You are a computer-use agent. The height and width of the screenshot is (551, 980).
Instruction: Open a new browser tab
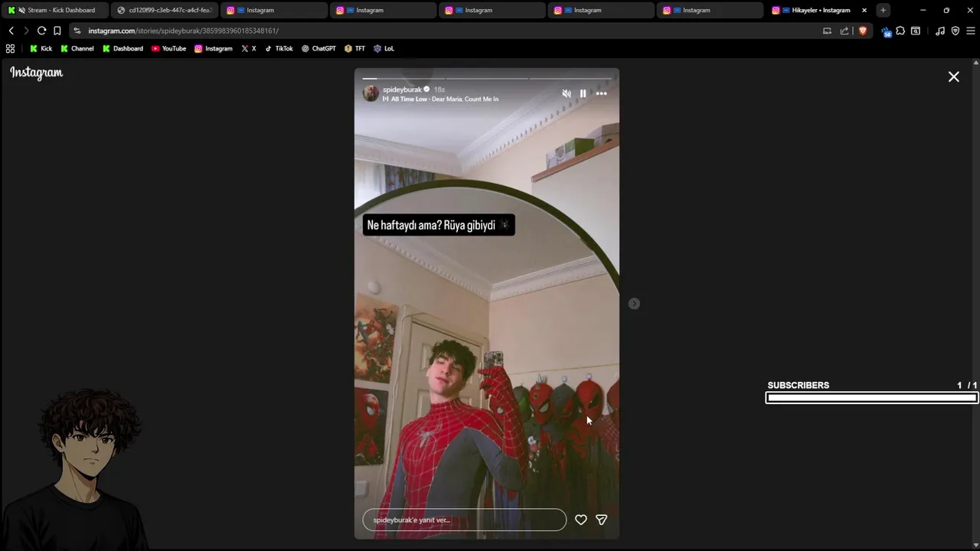click(x=883, y=10)
